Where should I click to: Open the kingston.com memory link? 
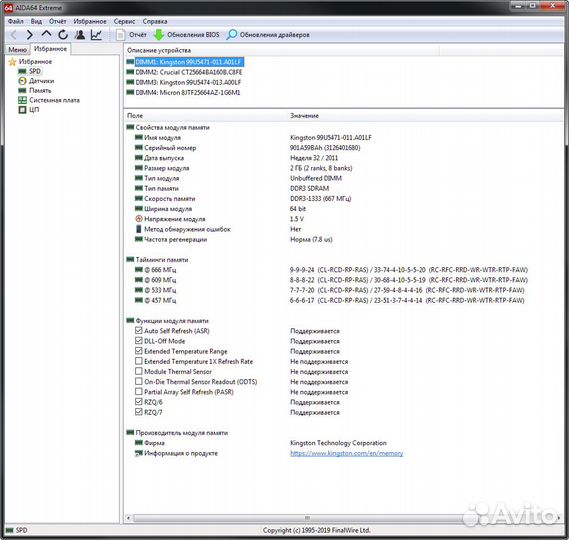point(347,453)
